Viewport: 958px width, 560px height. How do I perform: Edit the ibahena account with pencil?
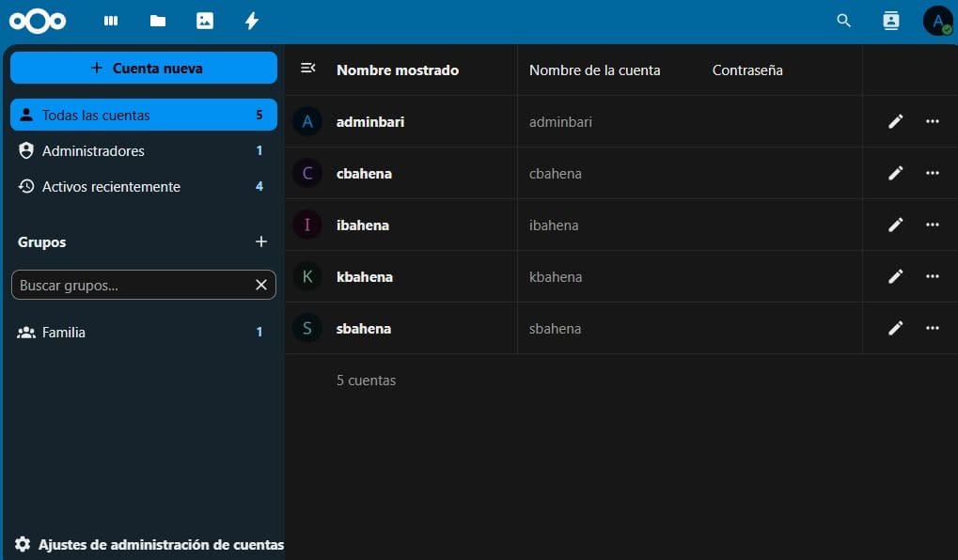click(x=895, y=225)
